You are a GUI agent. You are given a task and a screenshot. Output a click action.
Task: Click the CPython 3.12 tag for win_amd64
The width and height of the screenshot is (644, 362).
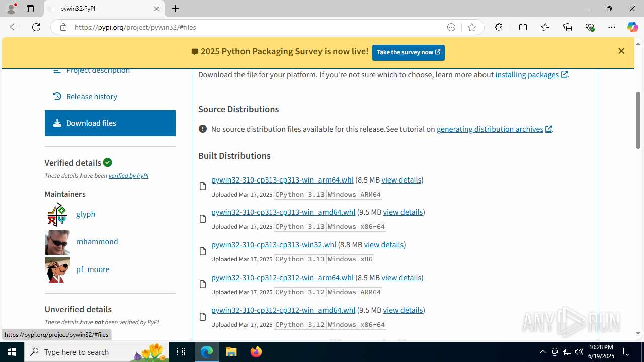tap(300, 324)
